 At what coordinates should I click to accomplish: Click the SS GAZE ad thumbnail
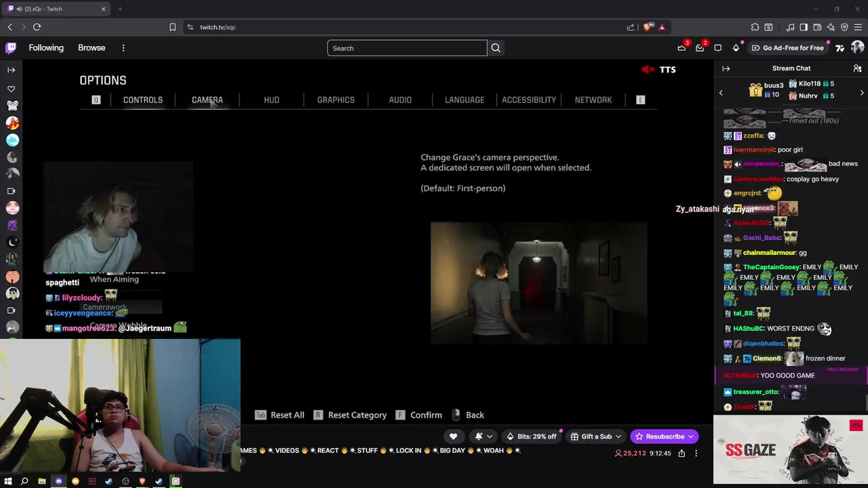(x=791, y=449)
